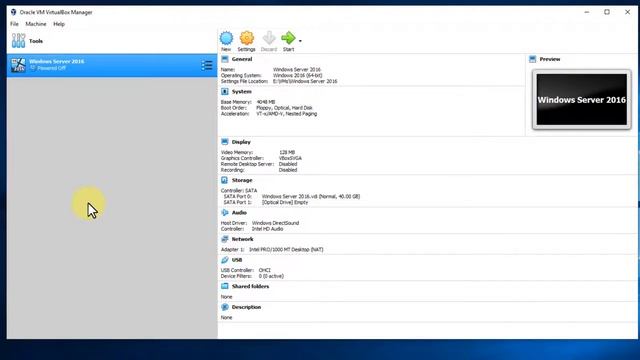Screen dimensions: 640x360
Task: Click the Intel PRO/1000 MT Desktop adapter value
Action: 286,249
